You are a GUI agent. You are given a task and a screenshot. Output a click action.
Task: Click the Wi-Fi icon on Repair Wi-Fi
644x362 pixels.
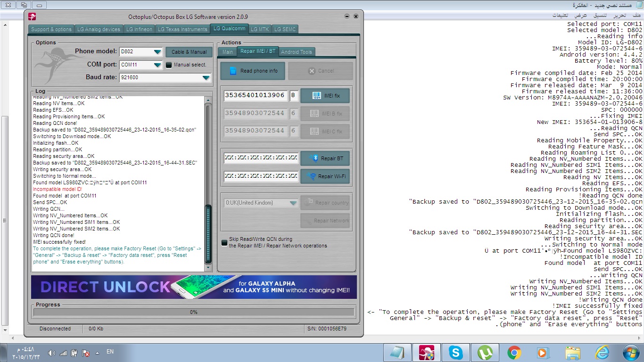pyautogui.click(x=312, y=176)
